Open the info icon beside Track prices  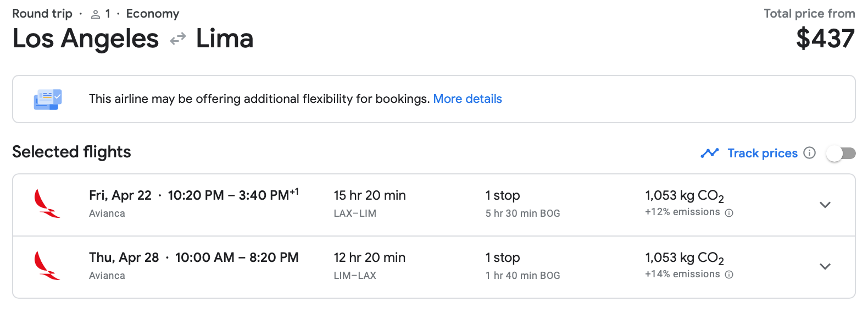[x=809, y=153]
